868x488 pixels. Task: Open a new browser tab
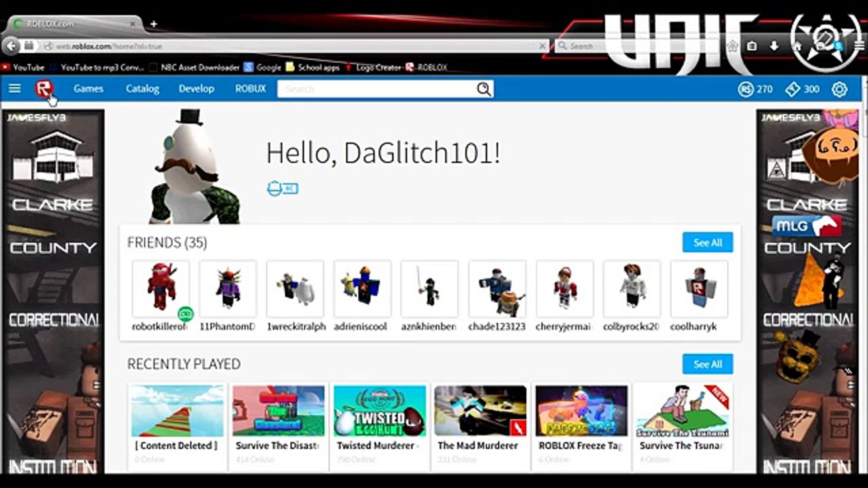pos(154,24)
